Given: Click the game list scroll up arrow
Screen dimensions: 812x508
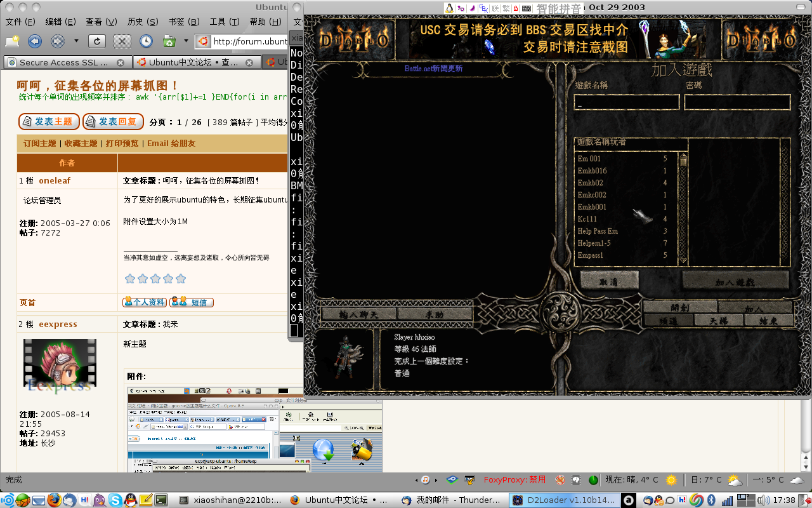Looking at the screenshot, I should [x=683, y=154].
